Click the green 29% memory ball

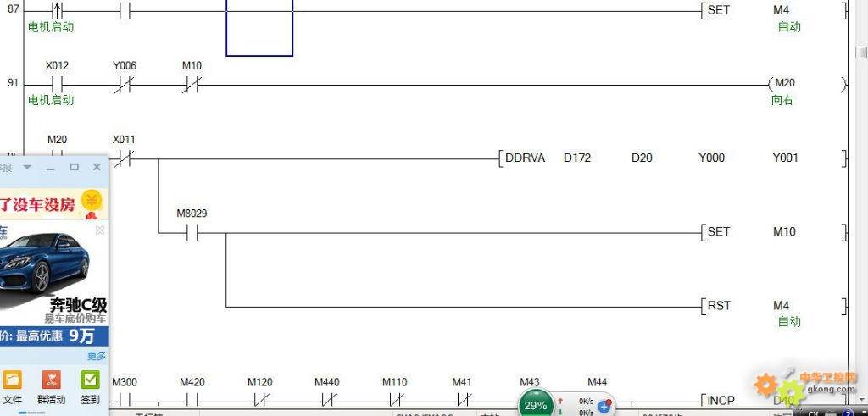pyautogui.click(x=536, y=405)
